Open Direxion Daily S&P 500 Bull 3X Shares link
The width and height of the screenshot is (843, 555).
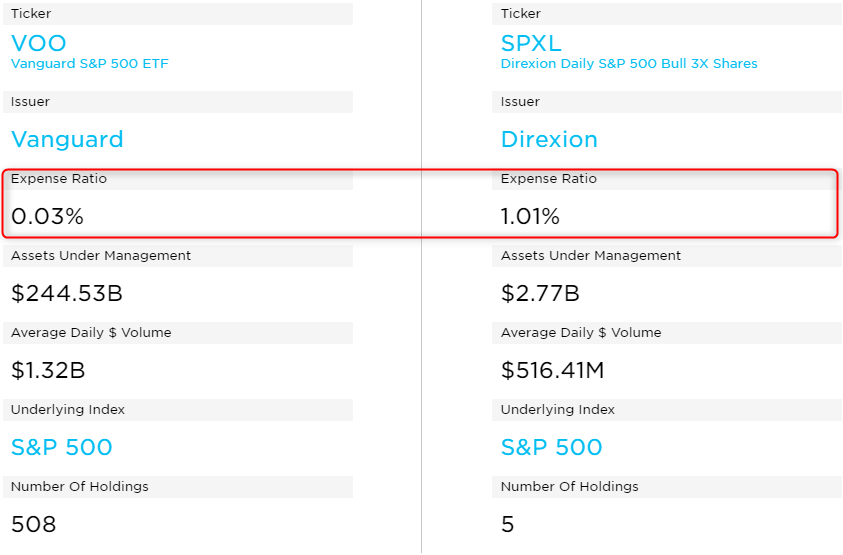coord(629,63)
